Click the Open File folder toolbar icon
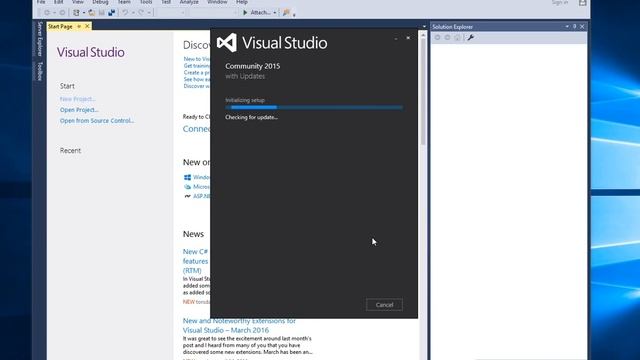The height and width of the screenshot is (360, 640). pos(92,13)
